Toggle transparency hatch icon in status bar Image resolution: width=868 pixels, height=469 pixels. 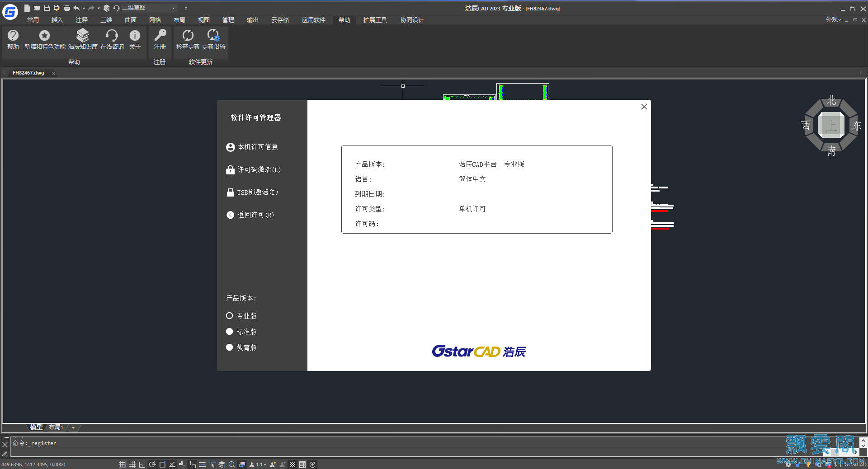tap(292, 464)
